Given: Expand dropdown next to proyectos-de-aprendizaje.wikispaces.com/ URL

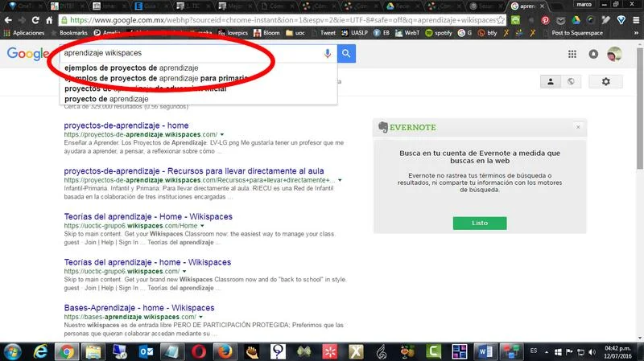Looking at the screenshot, I should point(222,134).
